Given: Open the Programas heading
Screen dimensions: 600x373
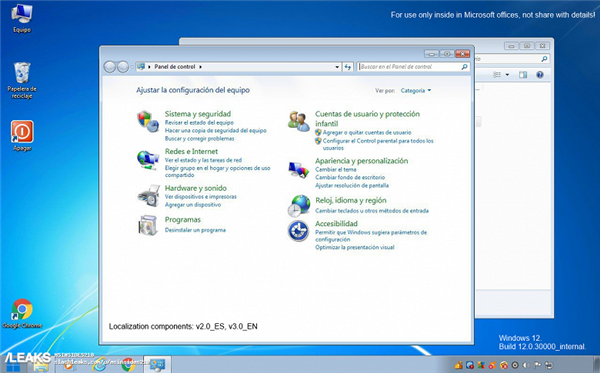Looking at the screenshot, I should pyautogui.click(x=183, y=220).
